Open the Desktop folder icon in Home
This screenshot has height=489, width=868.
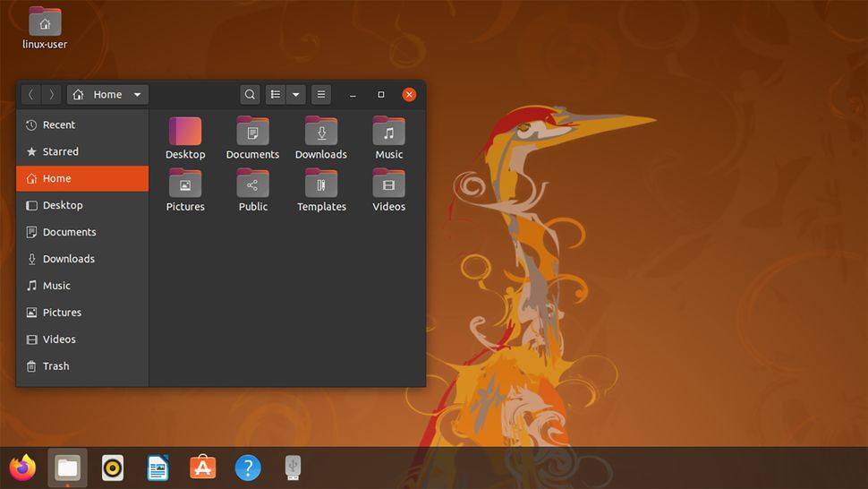coord(185,132)
